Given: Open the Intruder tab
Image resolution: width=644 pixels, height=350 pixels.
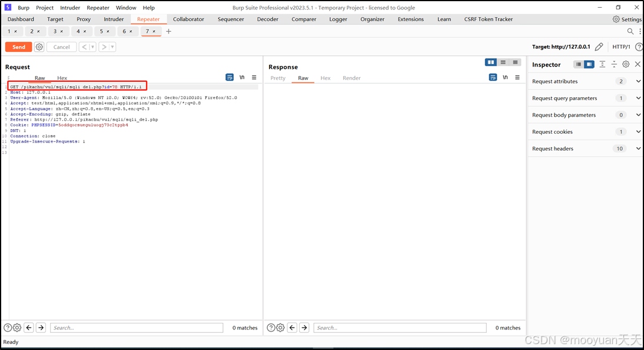Looking at the screenshot, I should click(x=114, y=19).
